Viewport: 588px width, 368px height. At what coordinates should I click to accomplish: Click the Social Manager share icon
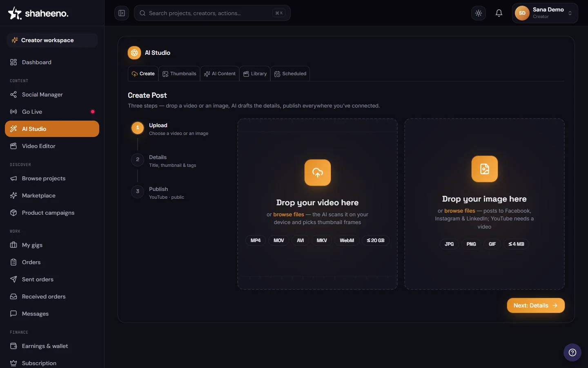pyautogui.click(x=13, y=94)
